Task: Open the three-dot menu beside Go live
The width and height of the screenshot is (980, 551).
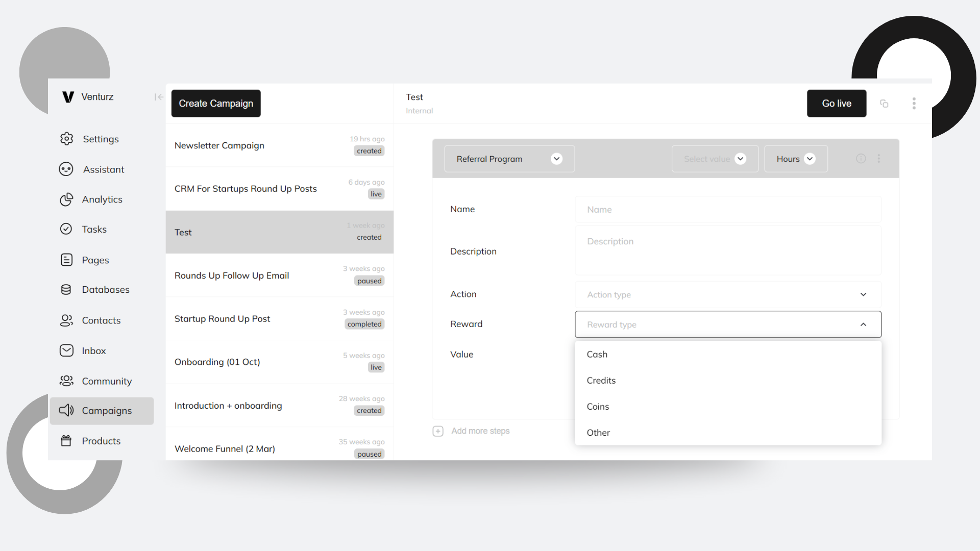Action: [914, 103]
